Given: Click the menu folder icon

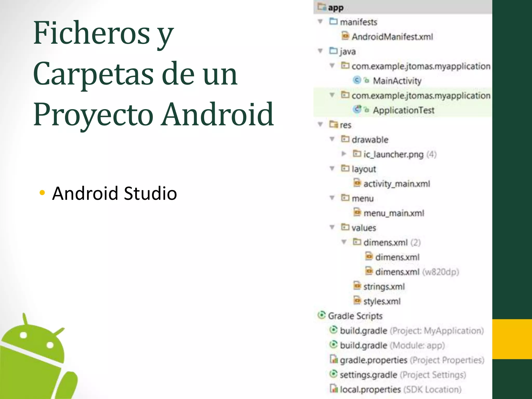Looking at the screenshot, I should click(x=345, y=198).
